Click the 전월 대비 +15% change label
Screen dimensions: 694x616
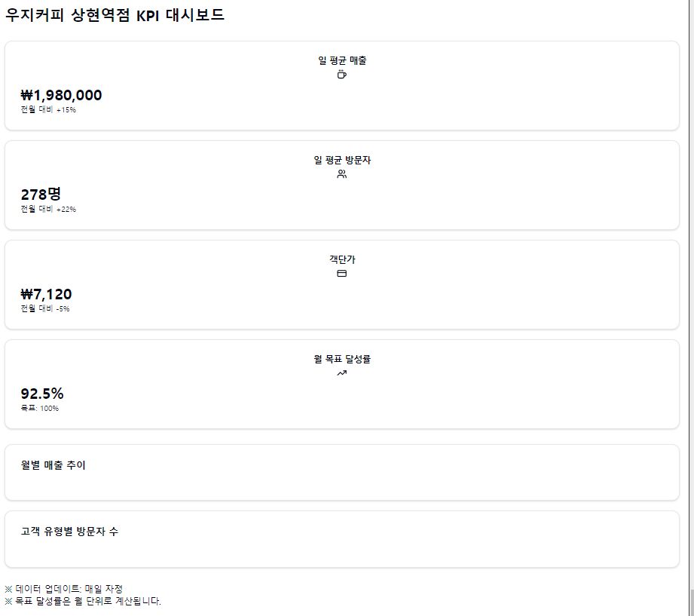point(48,109)
